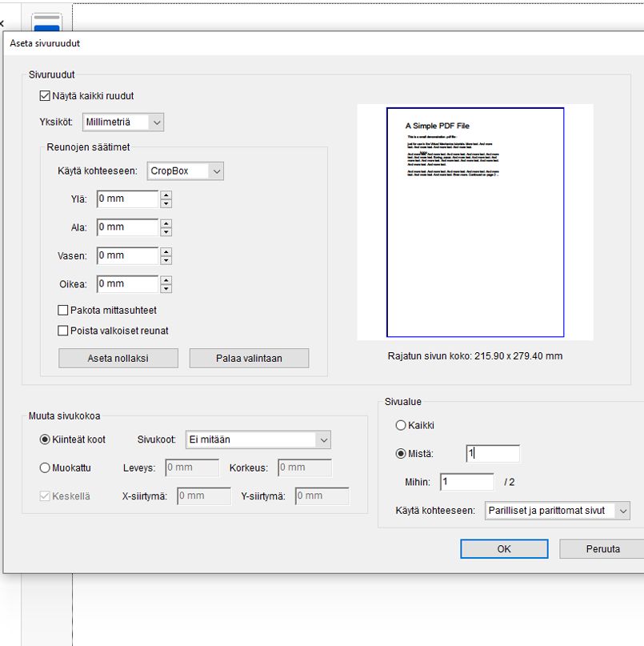Increase the Ylä margin with up arrow
The height and width of the screenshot is (646, 644).
point(166,195)
